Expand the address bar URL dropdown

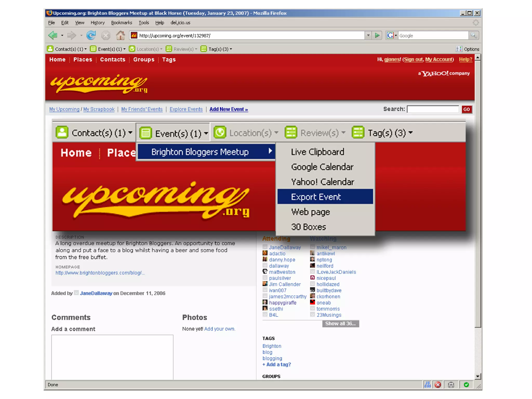(x=368, y=35)
